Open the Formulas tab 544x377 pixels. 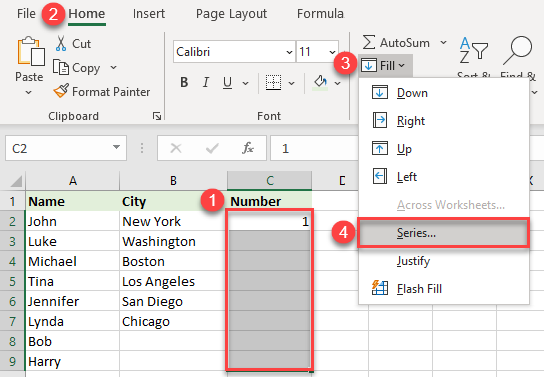point(320,14)
